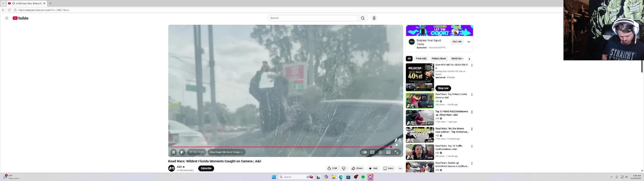
Task: Open a new browser tab with the plus
Action: click(50, 3)
